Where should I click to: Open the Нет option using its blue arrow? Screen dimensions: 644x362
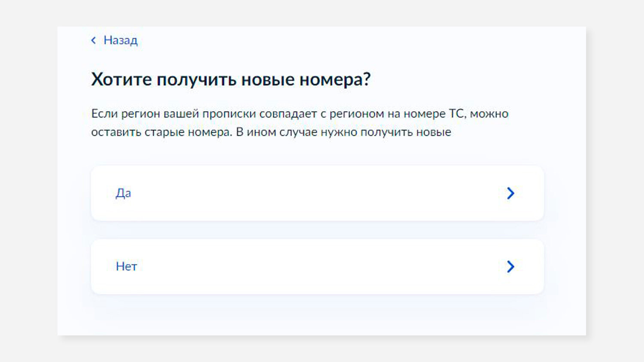tap(510, 266)
